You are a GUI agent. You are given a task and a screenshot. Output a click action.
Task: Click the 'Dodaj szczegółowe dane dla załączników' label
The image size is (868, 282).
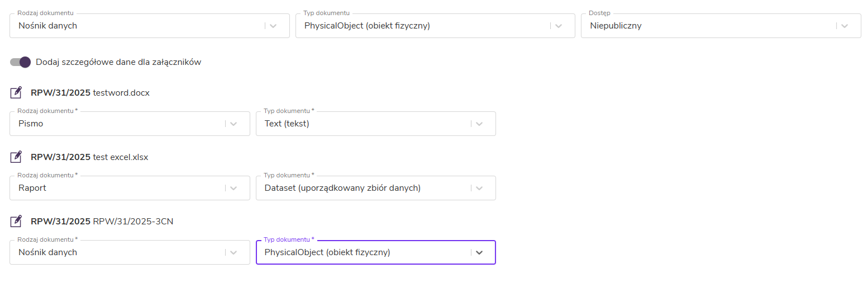click(x=118, y=62)
